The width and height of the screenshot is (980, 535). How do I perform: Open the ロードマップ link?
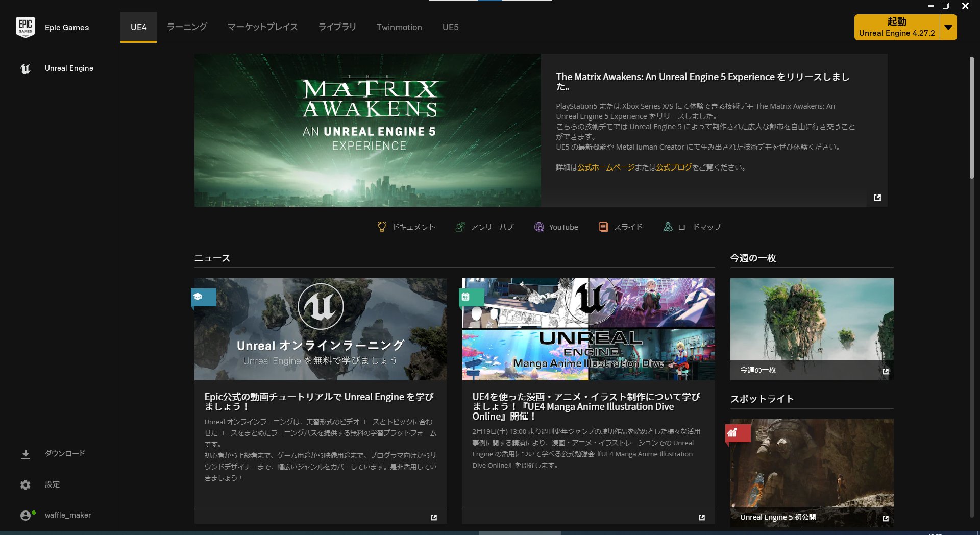[x=699, y=227]
